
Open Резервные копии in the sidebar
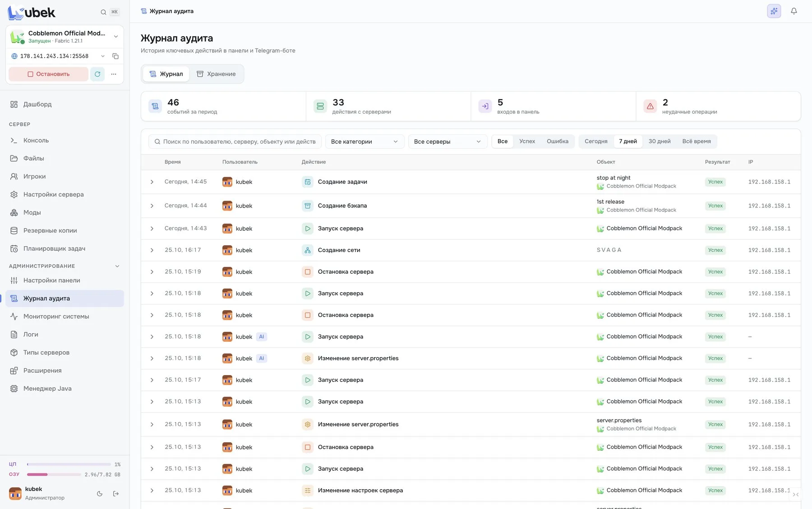[x=65, y=230]
